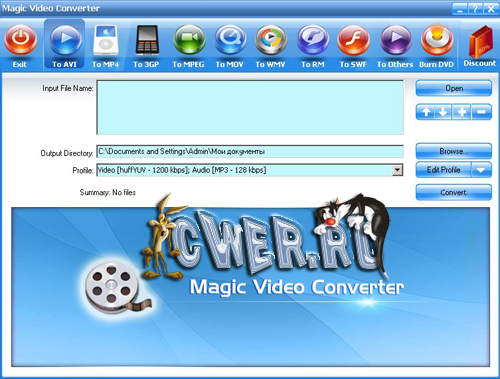Select the To RM RealPlayer icon
This screenshot has width=500, height=379.
[313, 40]
